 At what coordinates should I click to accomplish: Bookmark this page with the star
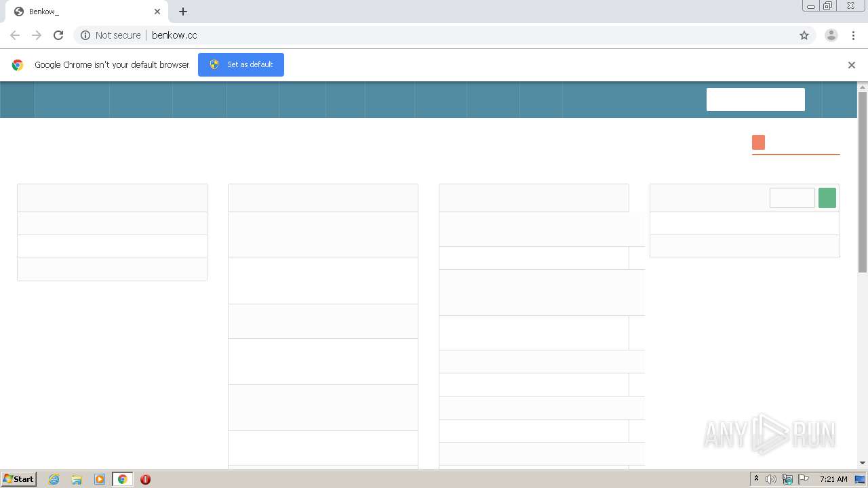(804, 35)
